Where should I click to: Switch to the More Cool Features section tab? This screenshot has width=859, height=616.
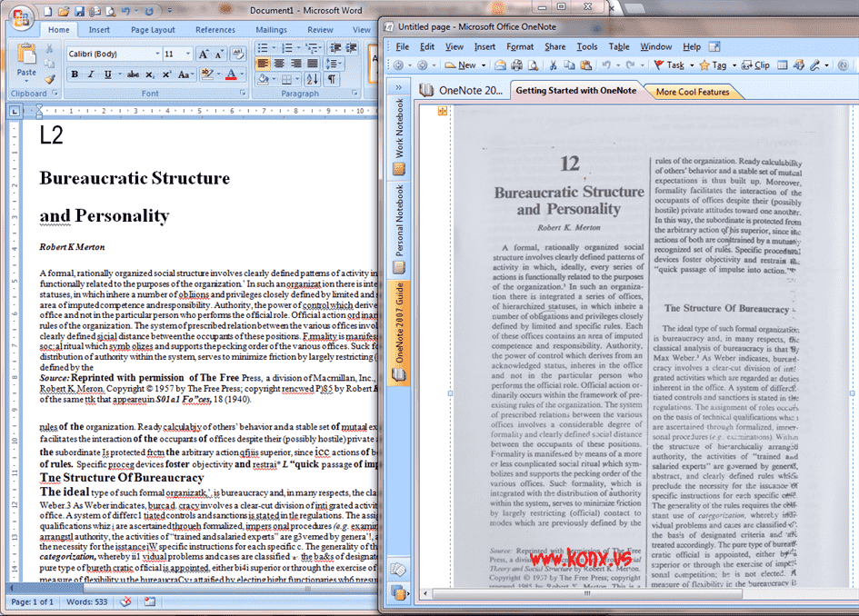click(x=693, y=92)
